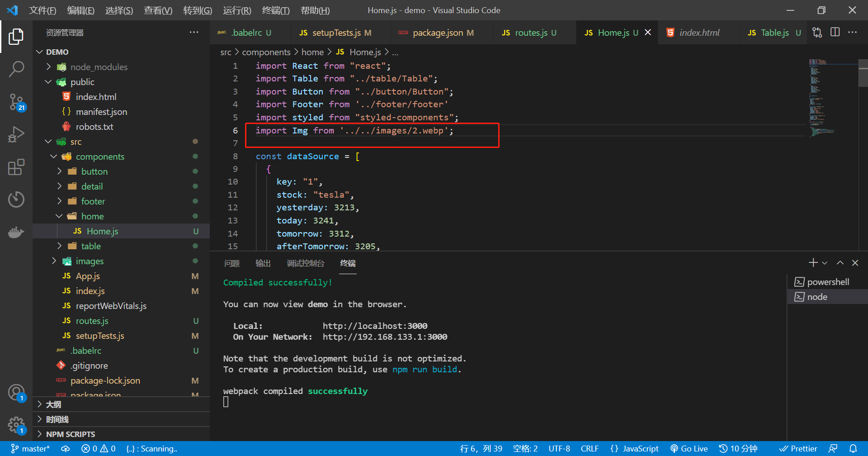Viewport: 868px width, 456px height.
Task: Switch to the 输出 output panel tab
Action: pyautogui.click(x=263, y=263)
